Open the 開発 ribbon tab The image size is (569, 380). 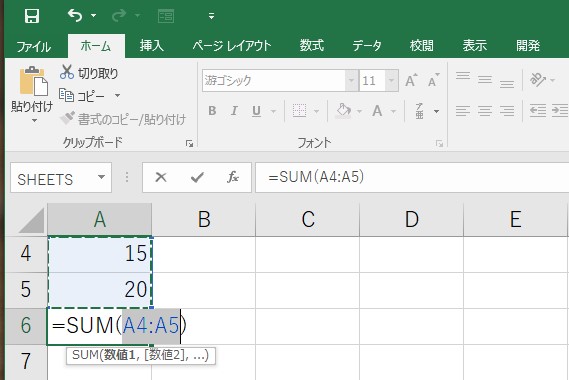[x=528, y=46]
